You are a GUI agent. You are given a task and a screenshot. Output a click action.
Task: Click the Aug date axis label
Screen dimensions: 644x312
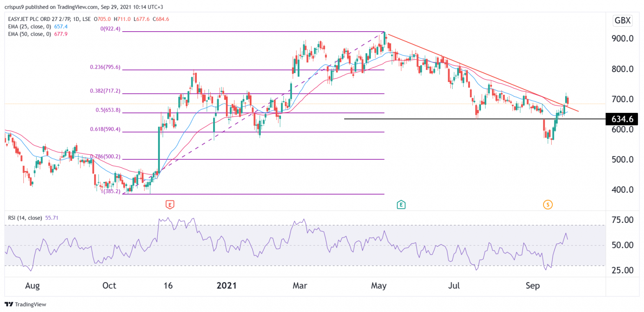[32, 286]
